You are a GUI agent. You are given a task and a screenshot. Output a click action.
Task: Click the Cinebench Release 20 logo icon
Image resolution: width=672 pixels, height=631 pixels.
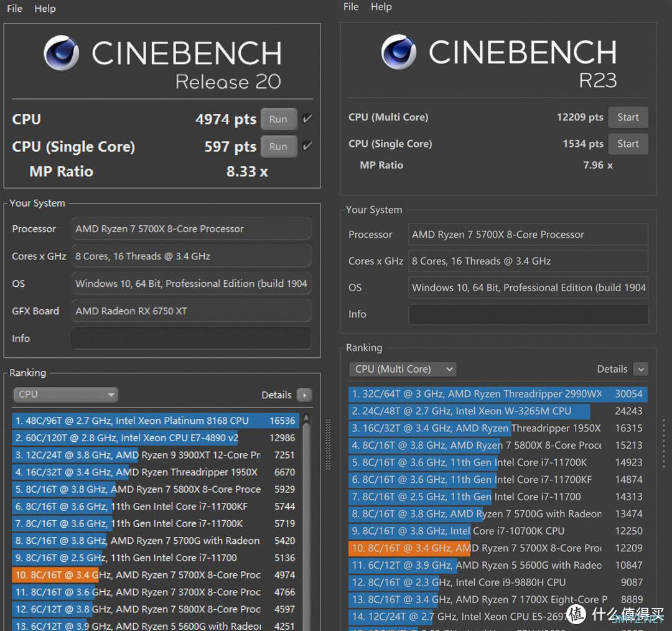(61, 53)
